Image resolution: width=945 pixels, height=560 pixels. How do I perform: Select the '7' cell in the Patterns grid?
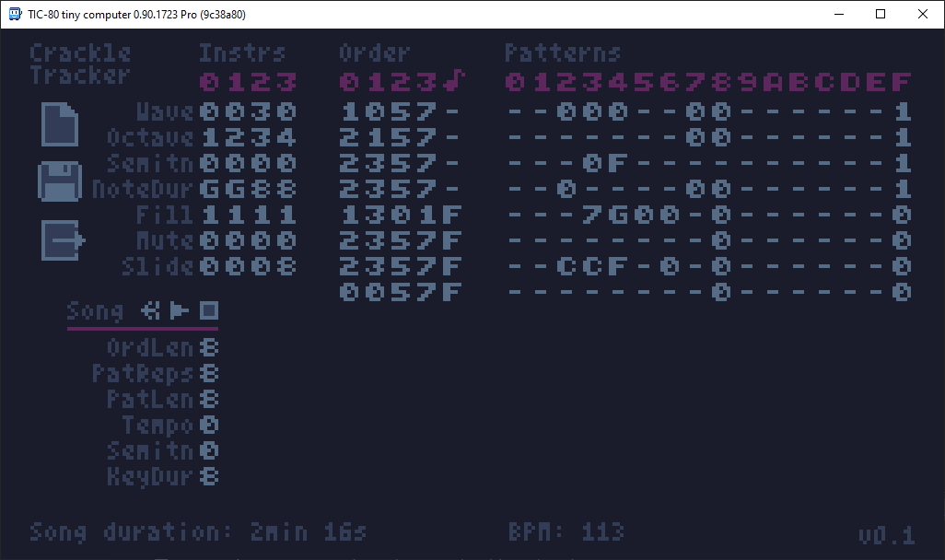pyautogui.click(x=591, y=215)
